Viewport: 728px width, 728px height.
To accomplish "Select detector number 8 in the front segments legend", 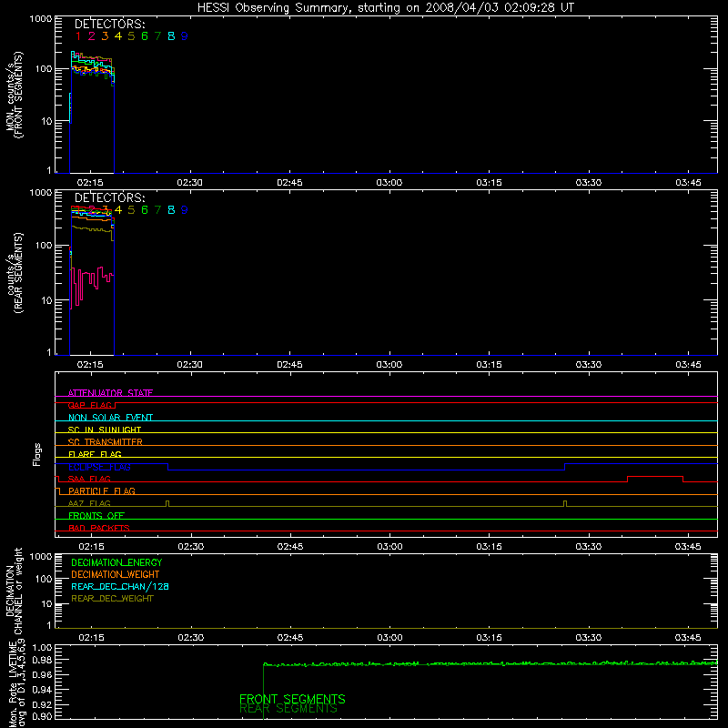I will tap(171, 36).
